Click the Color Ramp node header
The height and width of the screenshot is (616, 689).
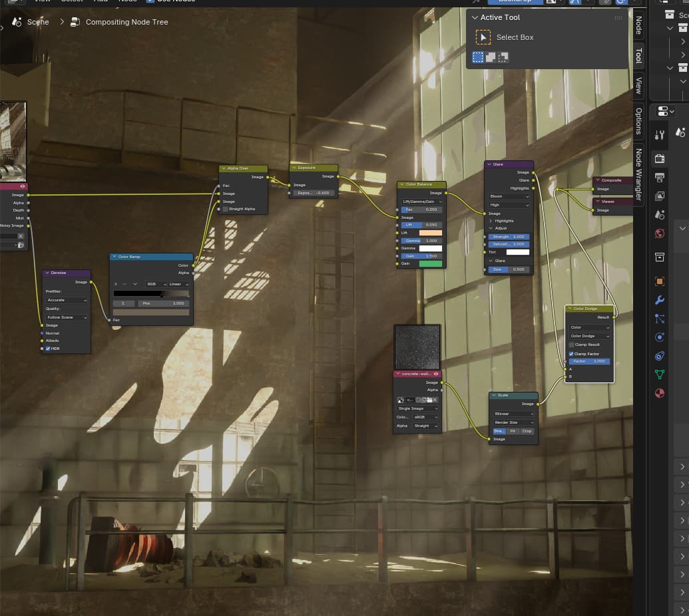[x=151, y=257]
